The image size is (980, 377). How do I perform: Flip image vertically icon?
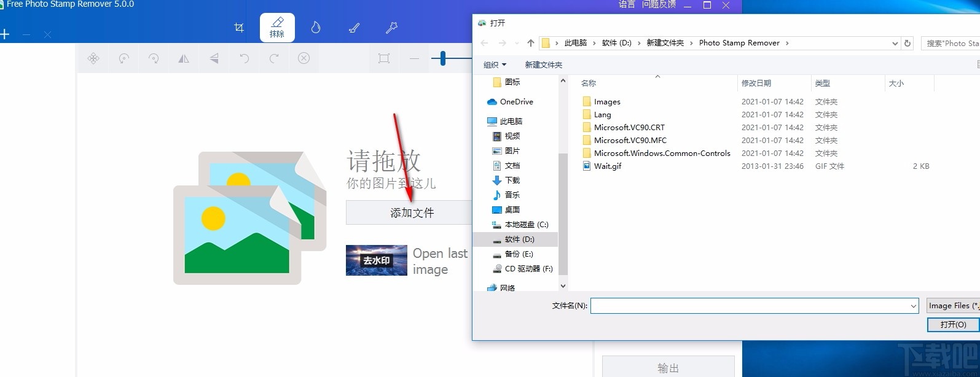point(214,58)
